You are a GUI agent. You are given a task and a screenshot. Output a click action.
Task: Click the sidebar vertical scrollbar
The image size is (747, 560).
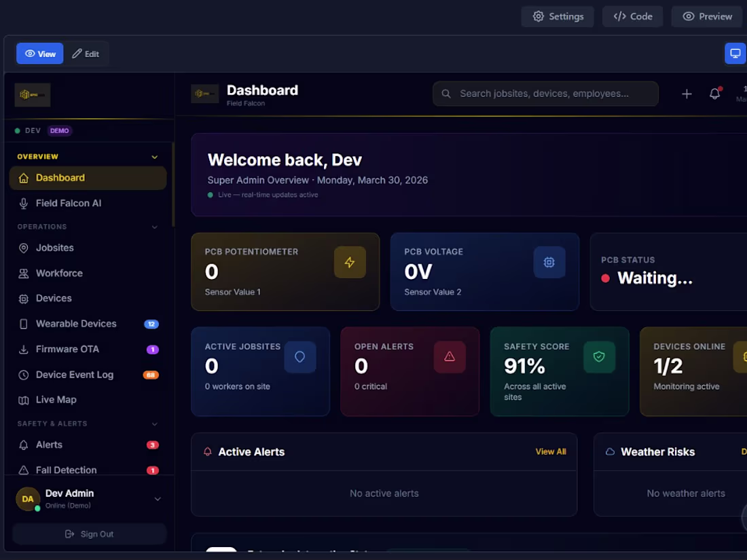tap(173, 184)
